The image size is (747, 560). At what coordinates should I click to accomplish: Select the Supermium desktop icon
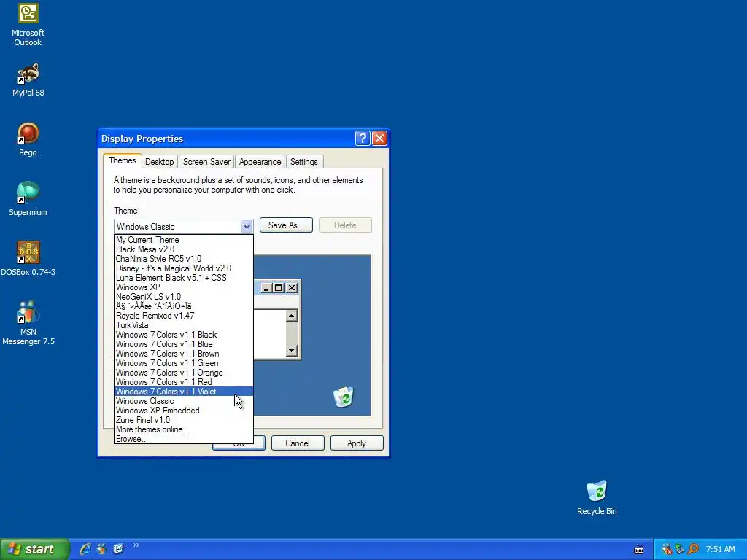[28, 200]
